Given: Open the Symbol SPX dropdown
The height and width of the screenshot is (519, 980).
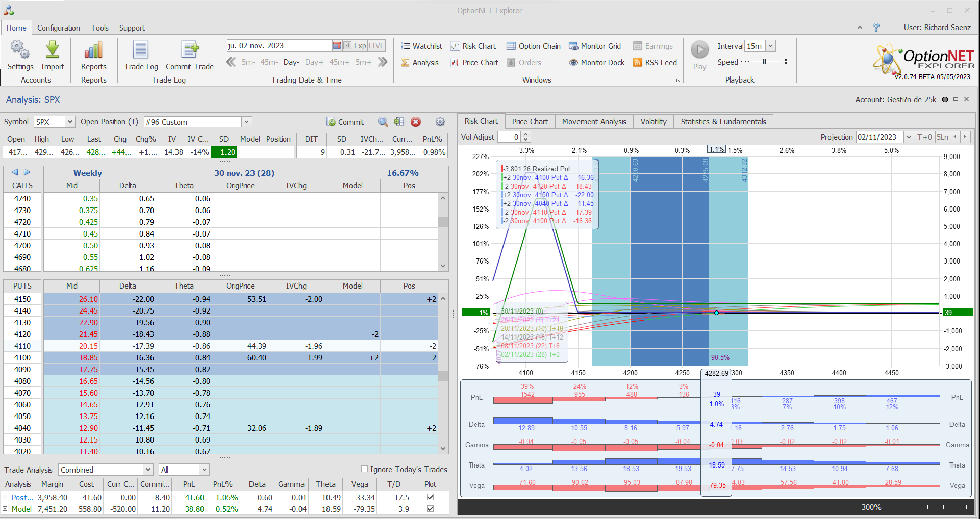Looking at the screenshot, I should point(70,122).
